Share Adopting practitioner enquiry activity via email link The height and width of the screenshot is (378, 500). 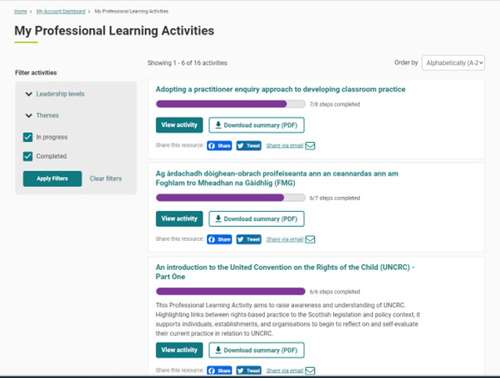(285, 146)
